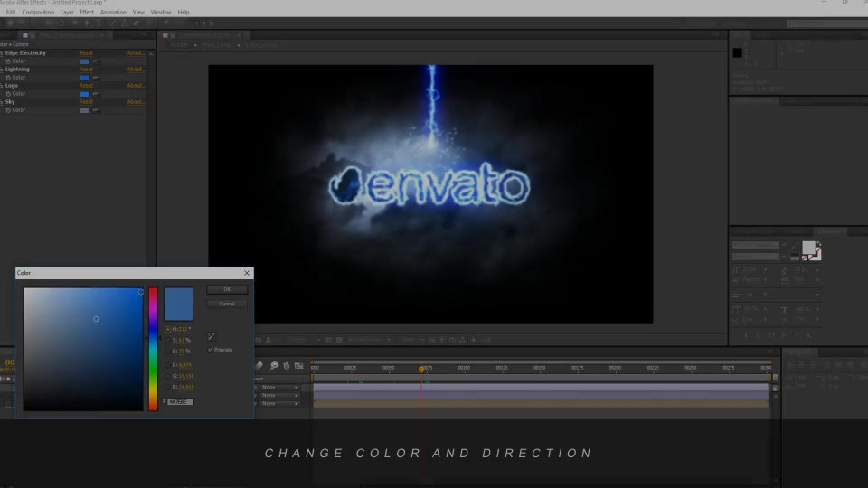Toggle the Lightning effect fx switch

point(2,70)
